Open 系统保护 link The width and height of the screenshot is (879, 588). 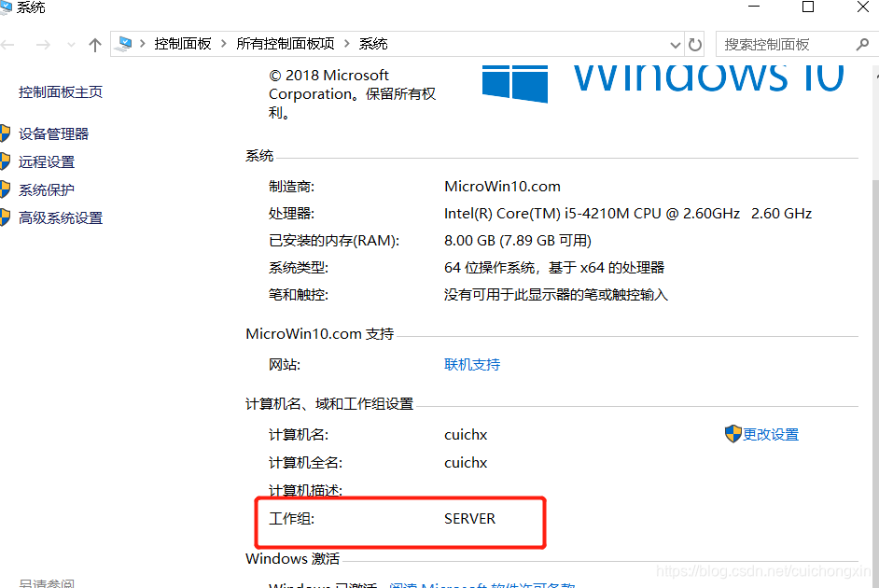pos(47,190)
